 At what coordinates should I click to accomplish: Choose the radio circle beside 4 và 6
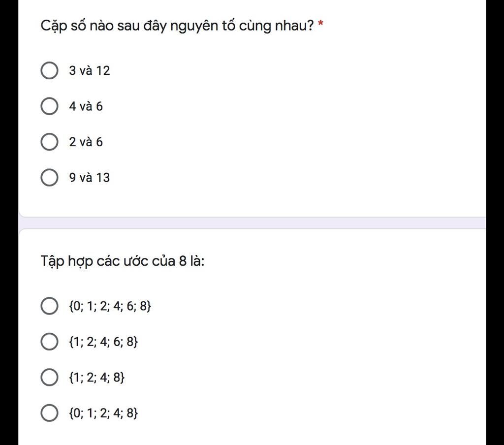click(x=49, y=106)
